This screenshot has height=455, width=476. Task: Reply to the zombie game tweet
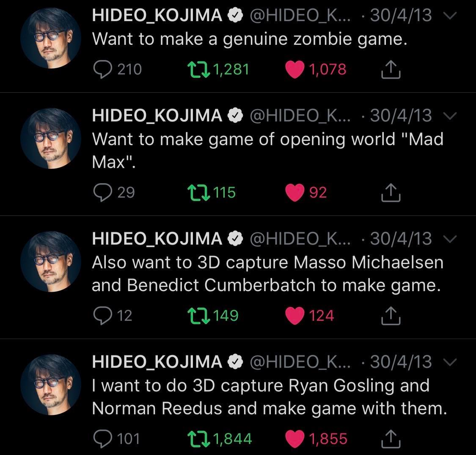coord(103,69)
